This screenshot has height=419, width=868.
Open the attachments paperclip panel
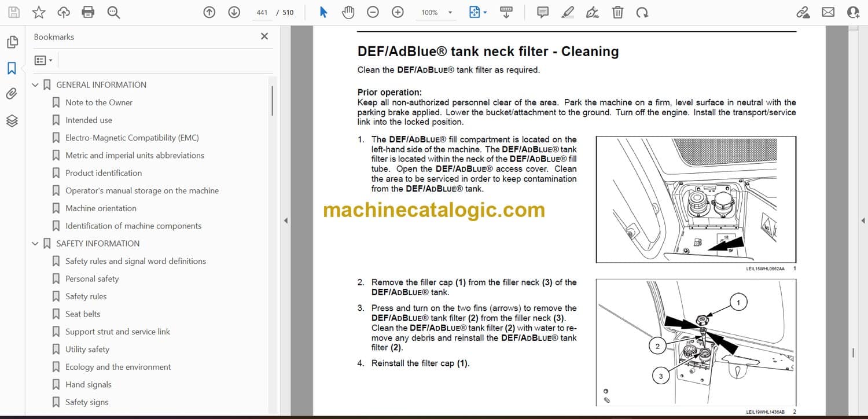click(12, 94)
